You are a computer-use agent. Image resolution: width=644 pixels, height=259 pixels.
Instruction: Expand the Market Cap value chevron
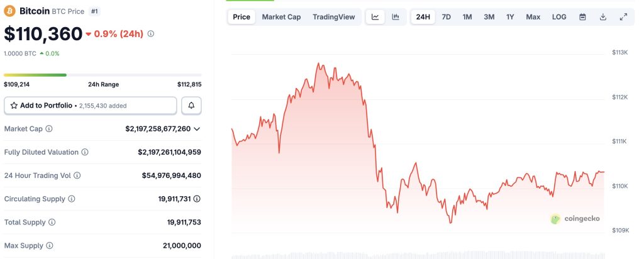click(197, 129)
